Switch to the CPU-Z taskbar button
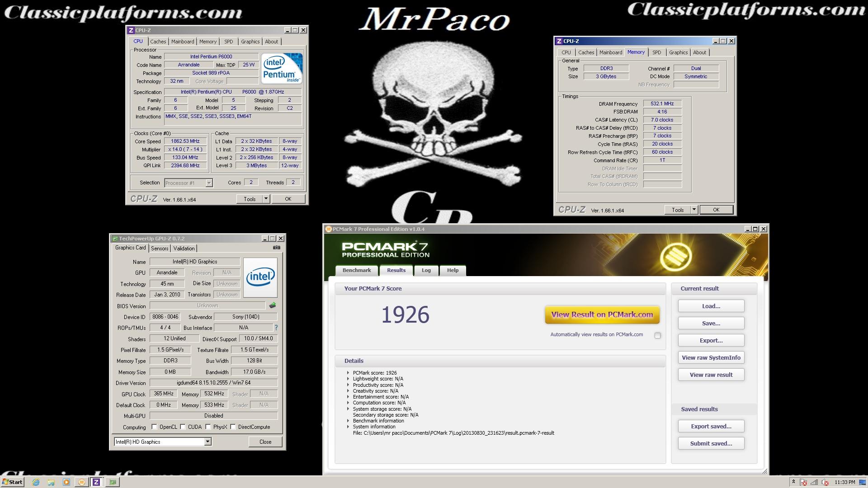 click(96, 482)
